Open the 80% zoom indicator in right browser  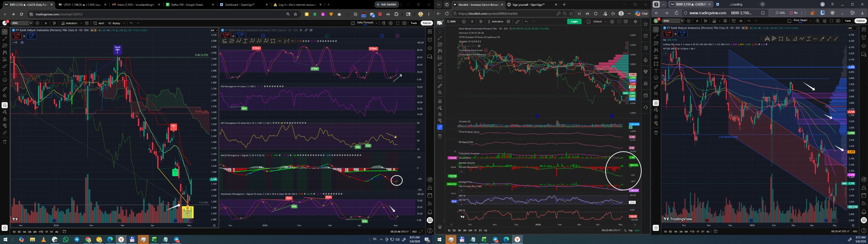(x=780, y=13)
